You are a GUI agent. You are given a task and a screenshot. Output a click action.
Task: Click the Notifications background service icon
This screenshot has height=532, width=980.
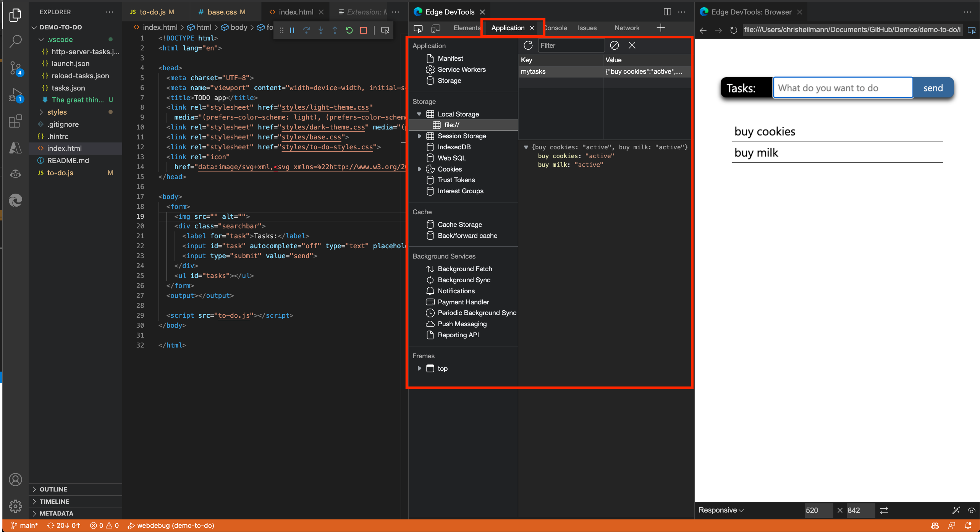click(430, 291)
